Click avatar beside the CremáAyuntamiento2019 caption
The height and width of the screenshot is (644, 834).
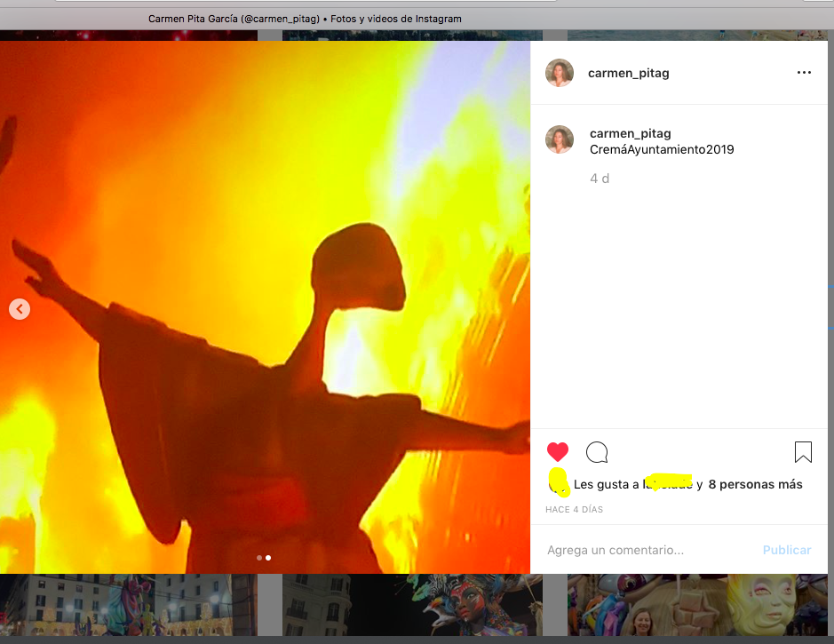[560, 139]
